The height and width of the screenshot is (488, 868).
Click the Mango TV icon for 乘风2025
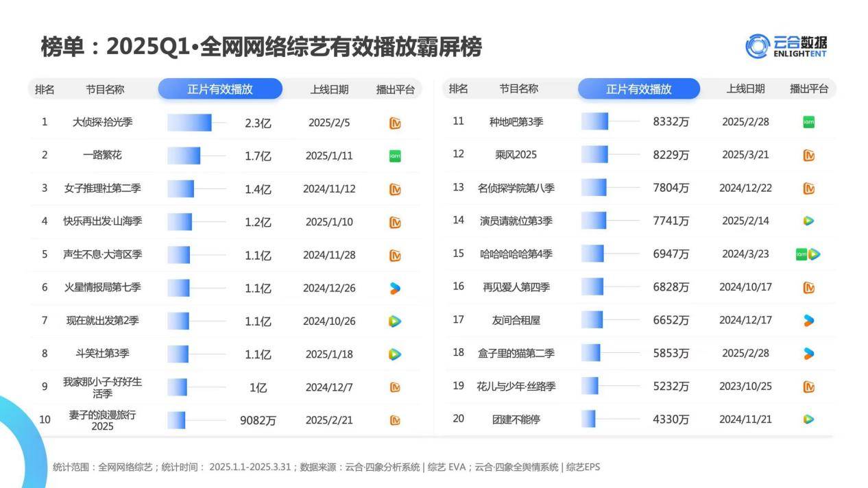[x=809, y=156]
